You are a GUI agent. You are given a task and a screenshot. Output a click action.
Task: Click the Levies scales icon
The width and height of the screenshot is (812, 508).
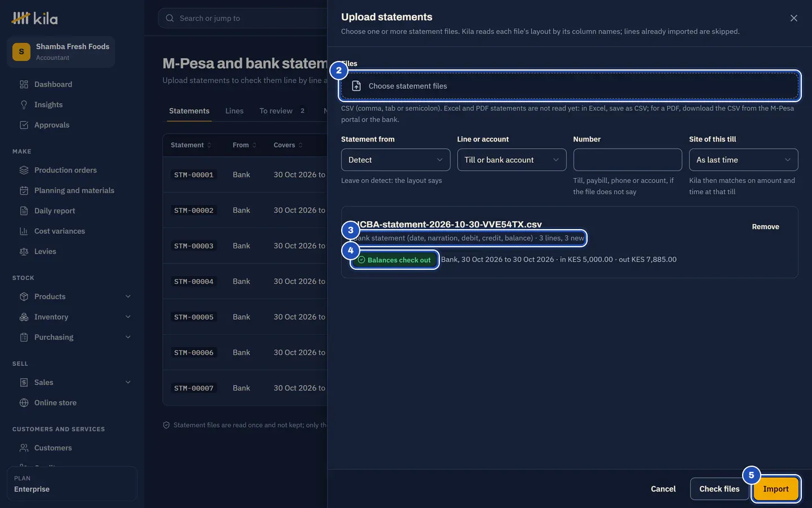[x=24, y=251]
